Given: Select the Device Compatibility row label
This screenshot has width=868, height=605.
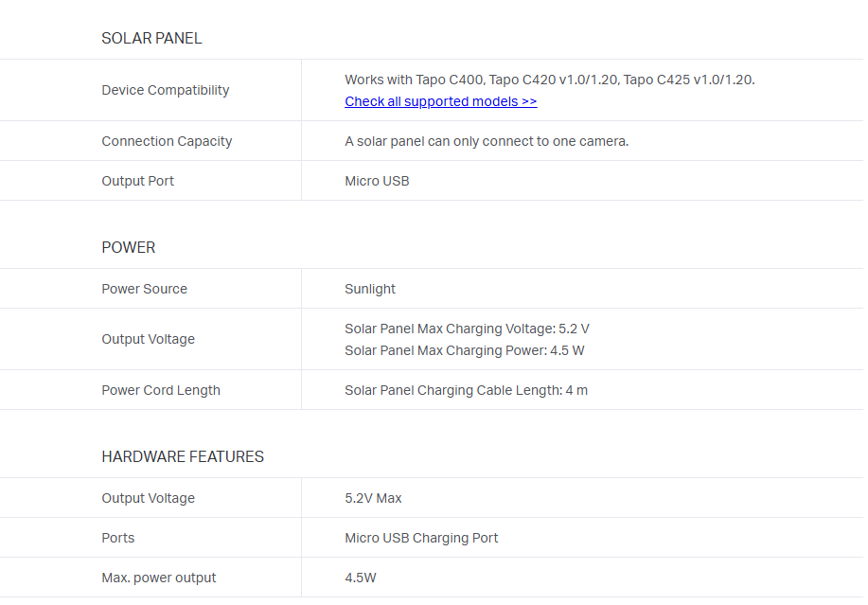Looking at the screenshot, I should point(165,90).
